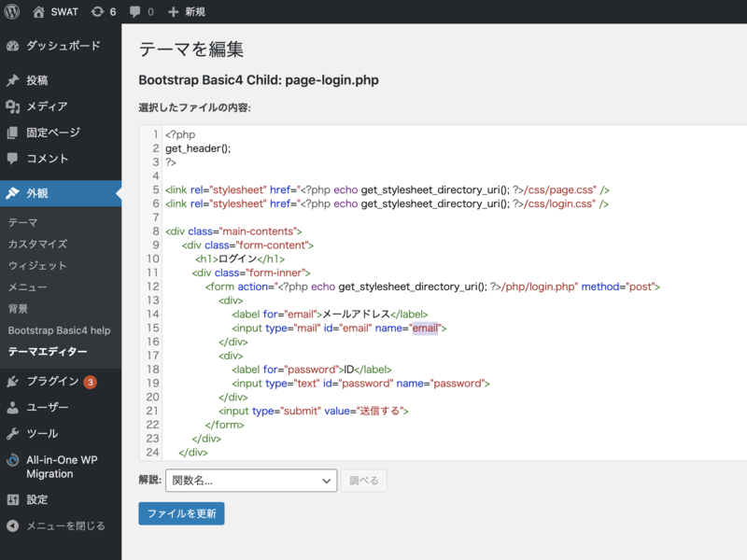Click the 調べる lookup button
This screenshot has width=747, height=560.
coord(363,481)
